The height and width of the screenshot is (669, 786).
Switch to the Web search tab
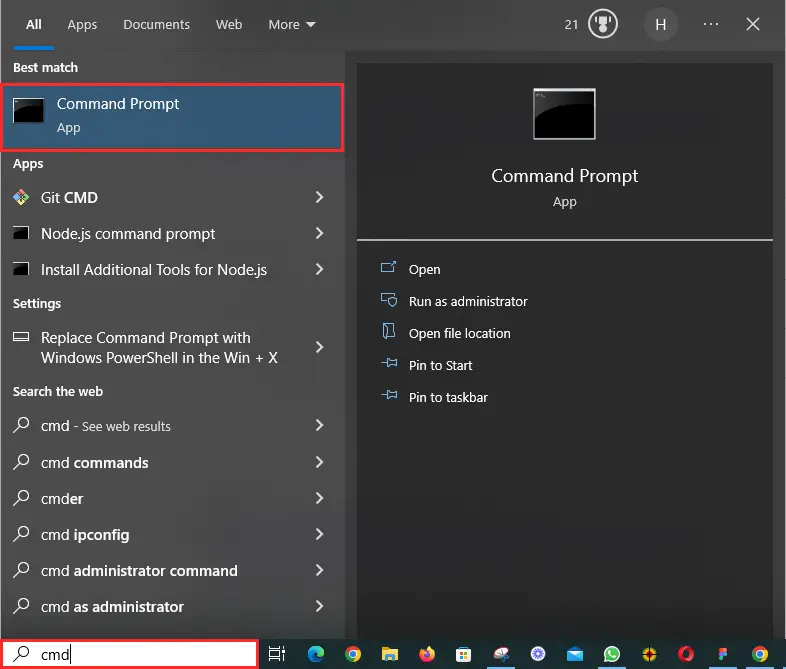click(x=229, y=25)
